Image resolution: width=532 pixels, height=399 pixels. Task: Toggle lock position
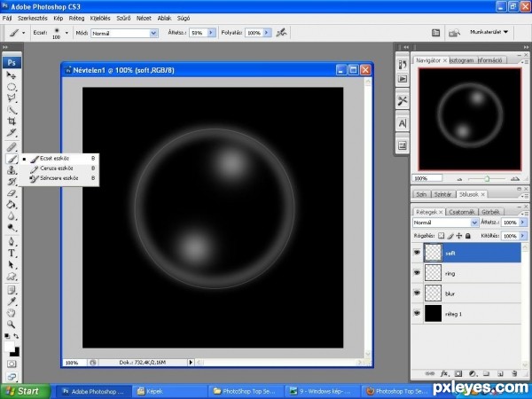click(x=459, y=236)
